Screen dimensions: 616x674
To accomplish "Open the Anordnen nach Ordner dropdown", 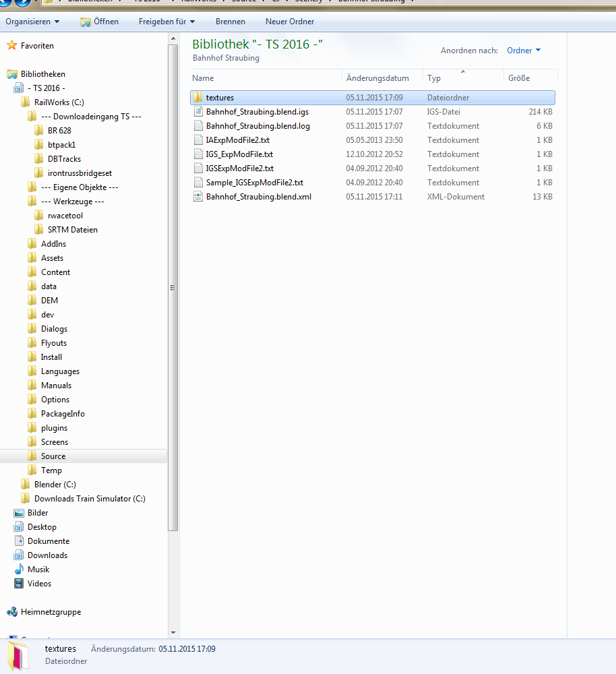I will tap(524, 51).
